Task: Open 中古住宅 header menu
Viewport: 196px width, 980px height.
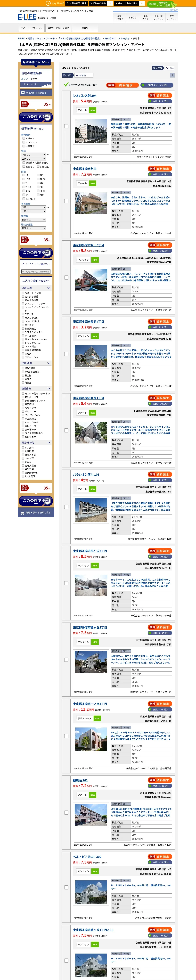Action: pyautogui.click(x=132, y=17)
